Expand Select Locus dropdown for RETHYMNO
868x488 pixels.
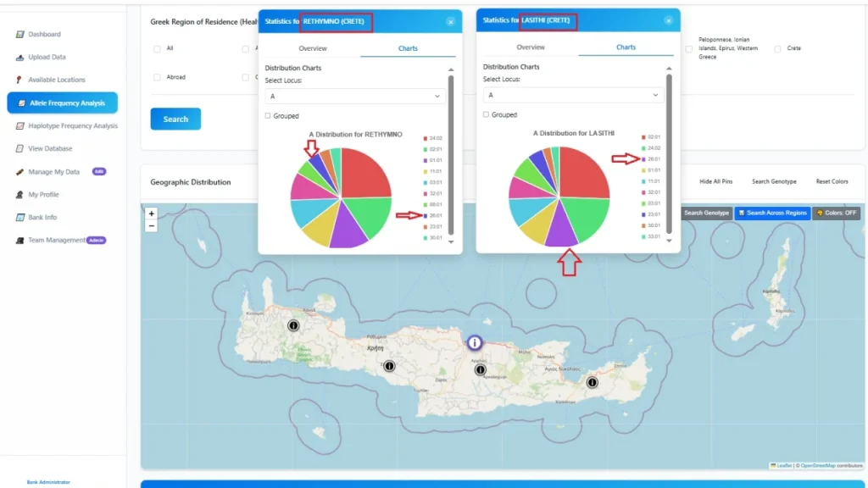click(355, 97)
